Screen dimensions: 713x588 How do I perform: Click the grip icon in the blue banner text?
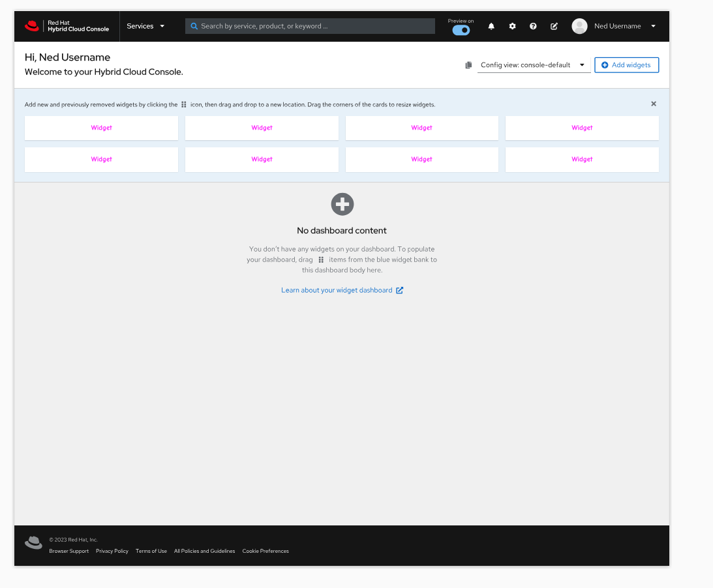click(184, 104)
